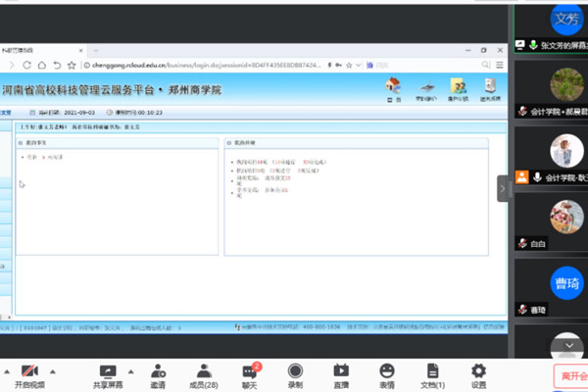This screenshot has height=392, width=588.
Task: Click the exit system header icon
Action: coord(490,89)
